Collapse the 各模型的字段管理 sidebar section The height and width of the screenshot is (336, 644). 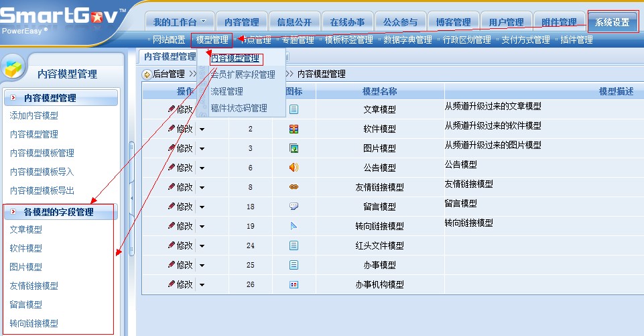(x=13, y=212)
